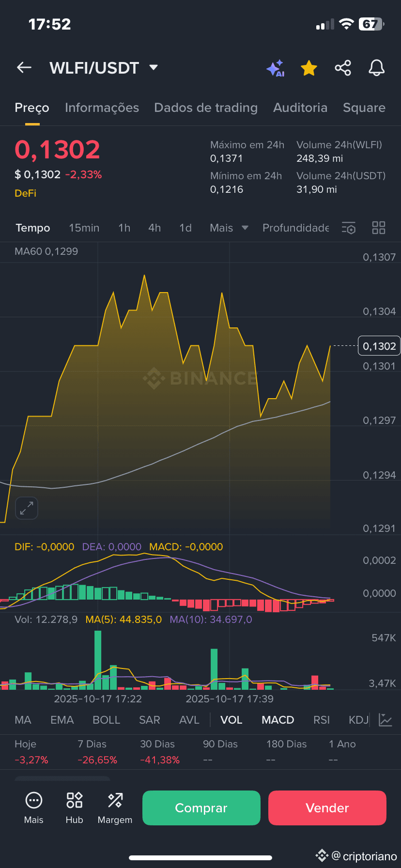Screen dimensions: 401x868
Task: Tap the MA(5): 44.835,0 volume label
Action: [x=123, y=620]
